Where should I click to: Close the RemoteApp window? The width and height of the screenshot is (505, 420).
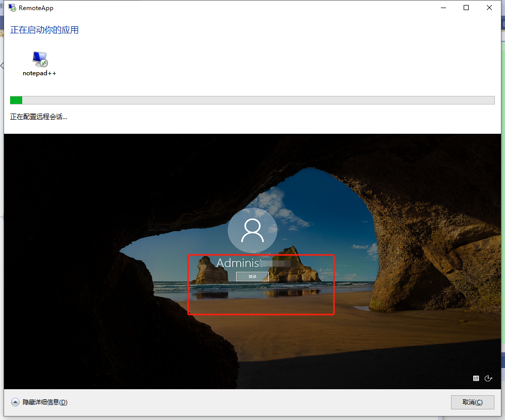click(x=489, y=8)
